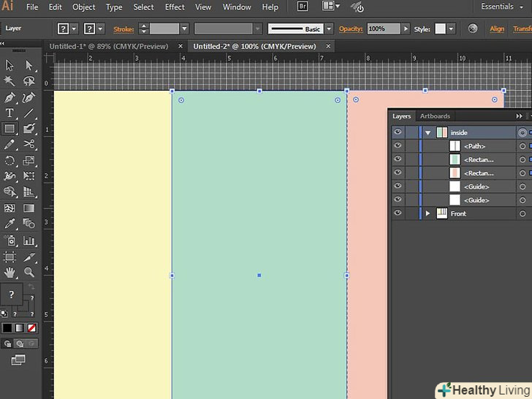
Task: Select the Direct Selection tool
Action: (x=29, y=66)
